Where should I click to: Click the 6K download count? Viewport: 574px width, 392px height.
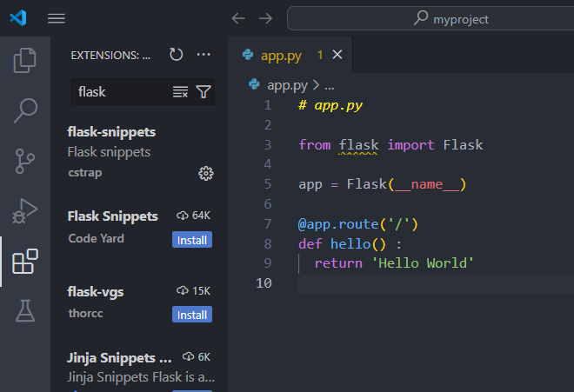point(204,357)
